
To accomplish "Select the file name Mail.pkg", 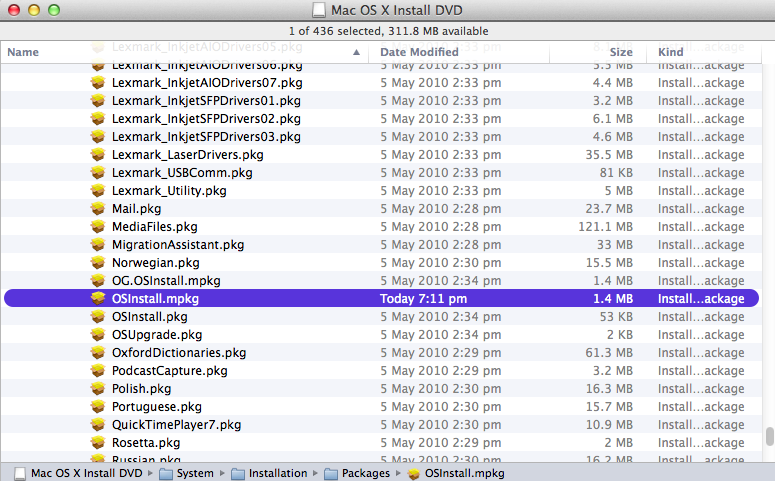I will [x=136, y=209].
